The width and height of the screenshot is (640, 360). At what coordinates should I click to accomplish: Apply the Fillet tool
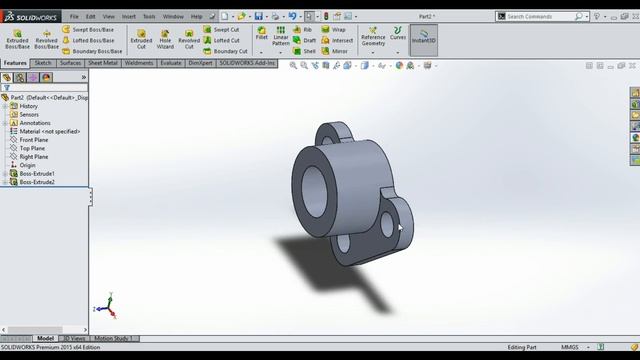pos(262,34)
